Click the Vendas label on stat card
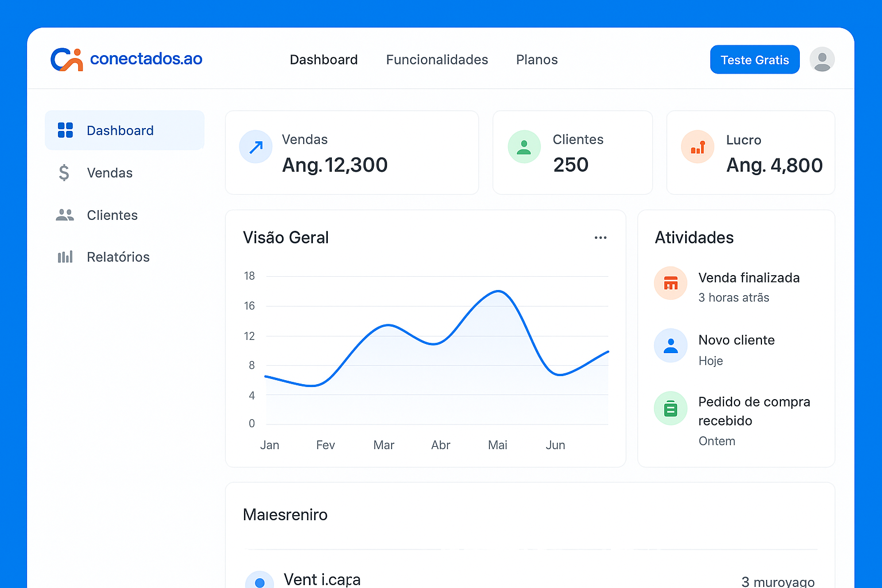882x588 pixels. (305, 140)
